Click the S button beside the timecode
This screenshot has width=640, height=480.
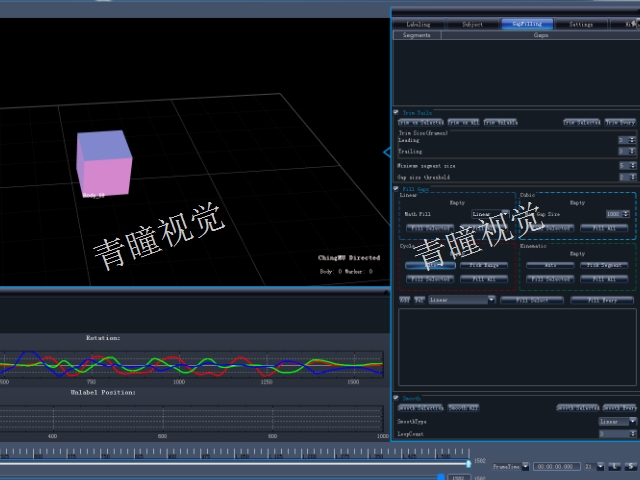[631, 466]
